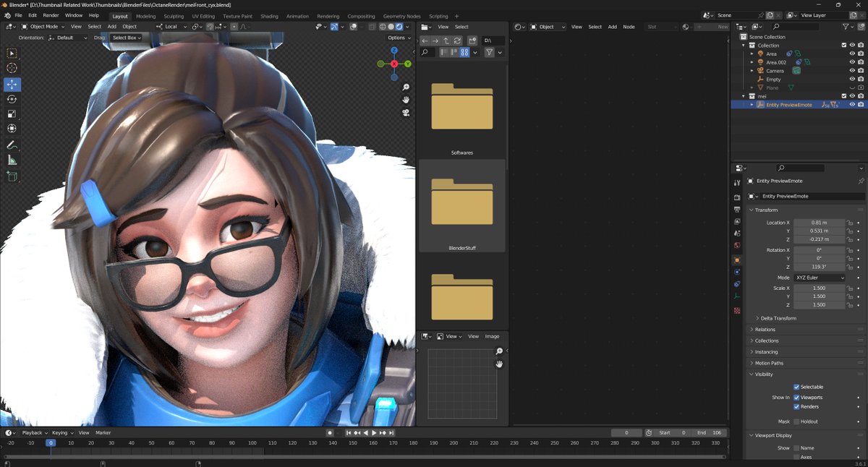Click the Rotation Z 119.3° field
Image resolution: width=868 pixels, height=467 pixels.
(819, 267)
